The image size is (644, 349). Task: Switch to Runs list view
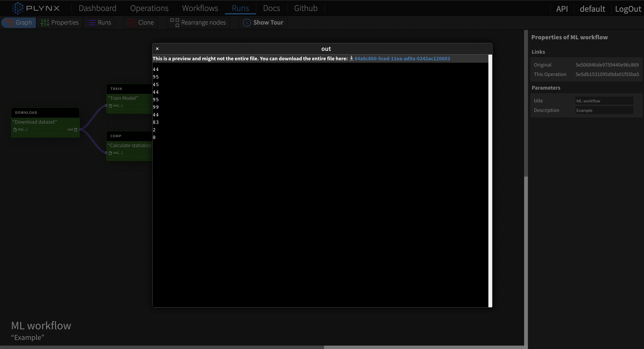pyautogui.click(x=99, y=22)
